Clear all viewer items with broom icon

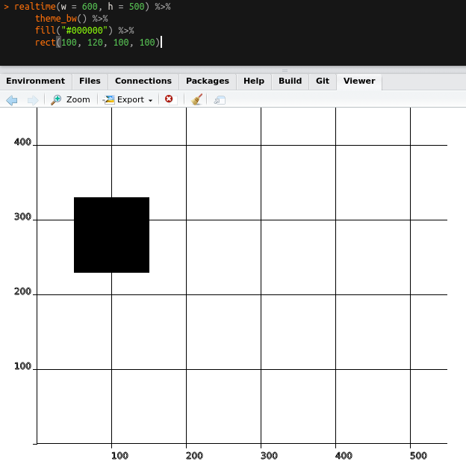pyautogui.click(x=196, y=99)
